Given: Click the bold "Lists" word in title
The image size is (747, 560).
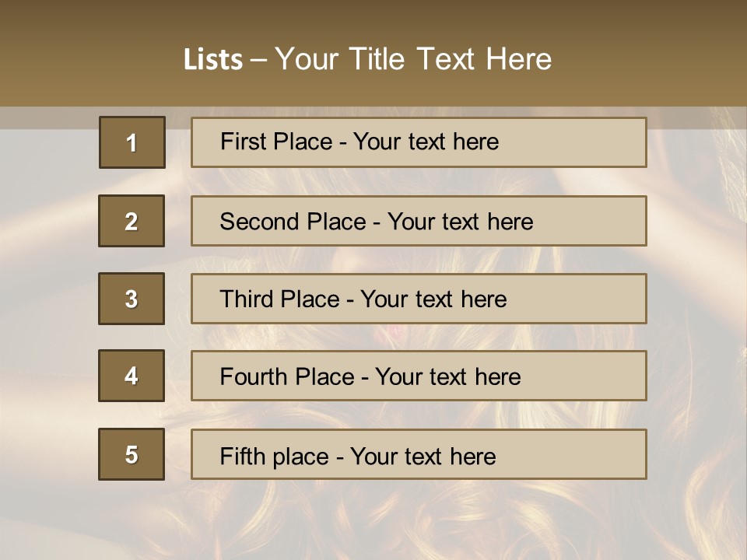Looking at the screenshot, I should (212, 60).
